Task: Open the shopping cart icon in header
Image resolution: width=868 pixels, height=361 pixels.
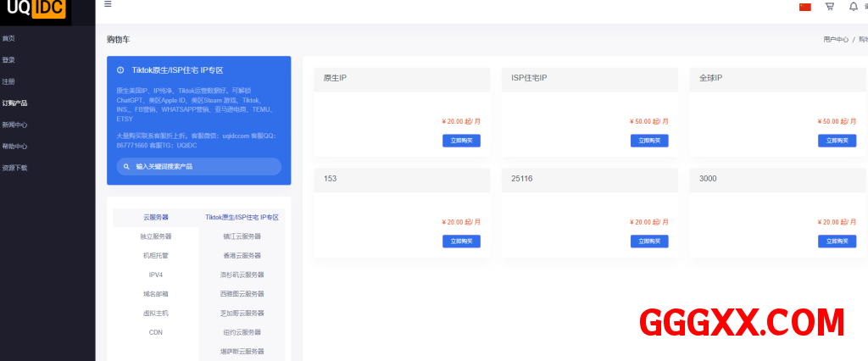Action: pyautogui.click(x=829, y=7)
